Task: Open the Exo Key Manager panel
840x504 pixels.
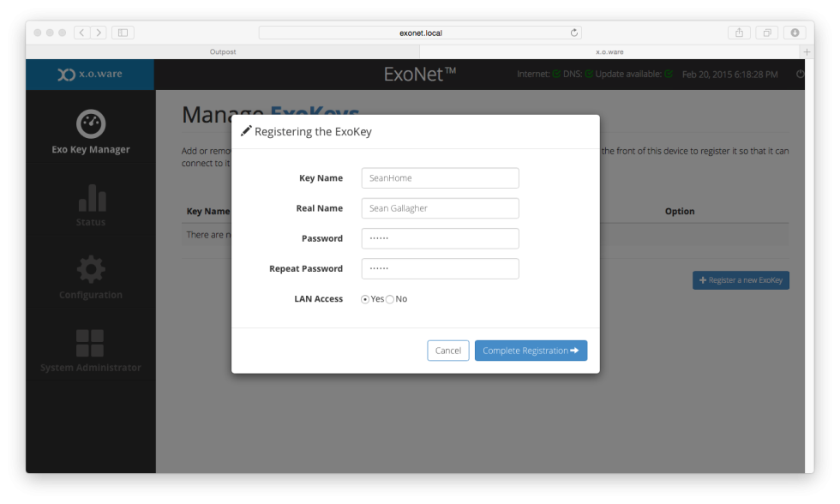Action: 90,133
